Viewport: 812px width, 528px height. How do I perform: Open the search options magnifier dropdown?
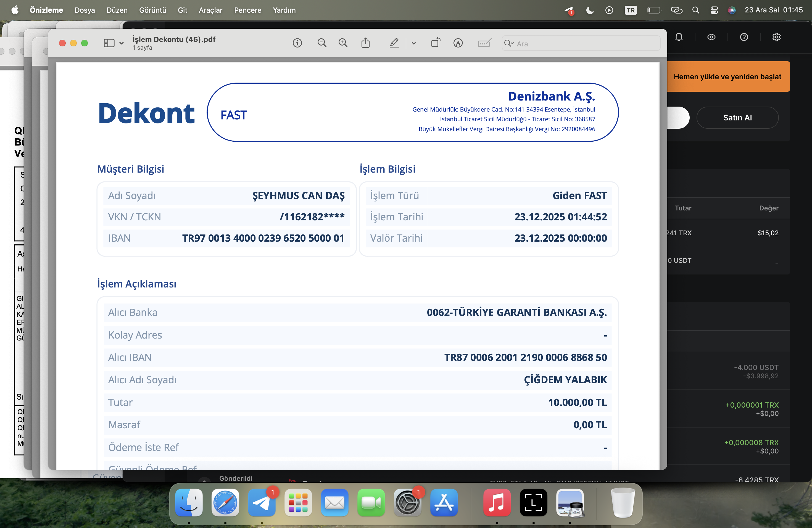pos(509,43)
